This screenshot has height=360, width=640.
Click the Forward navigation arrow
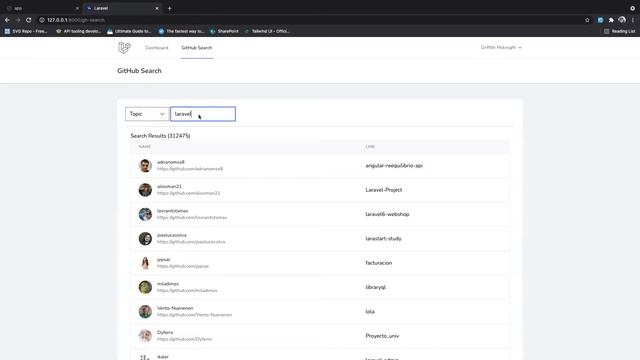18,20
